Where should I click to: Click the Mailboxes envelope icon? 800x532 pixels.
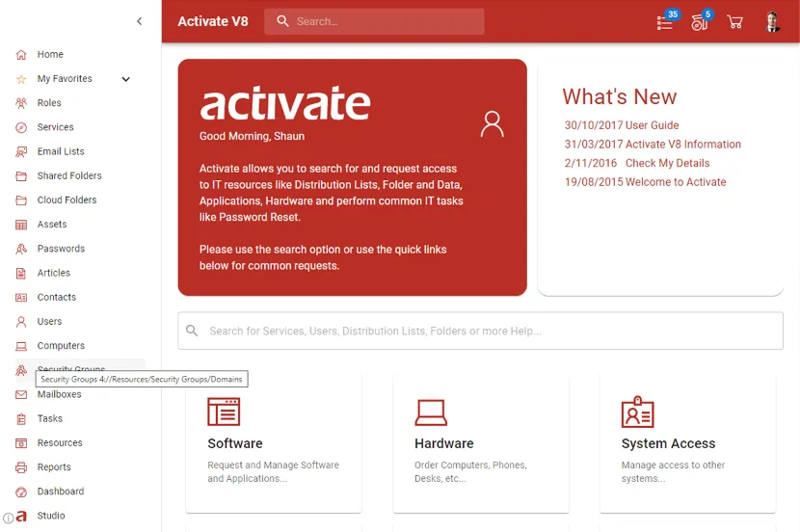tap(21, 395)
